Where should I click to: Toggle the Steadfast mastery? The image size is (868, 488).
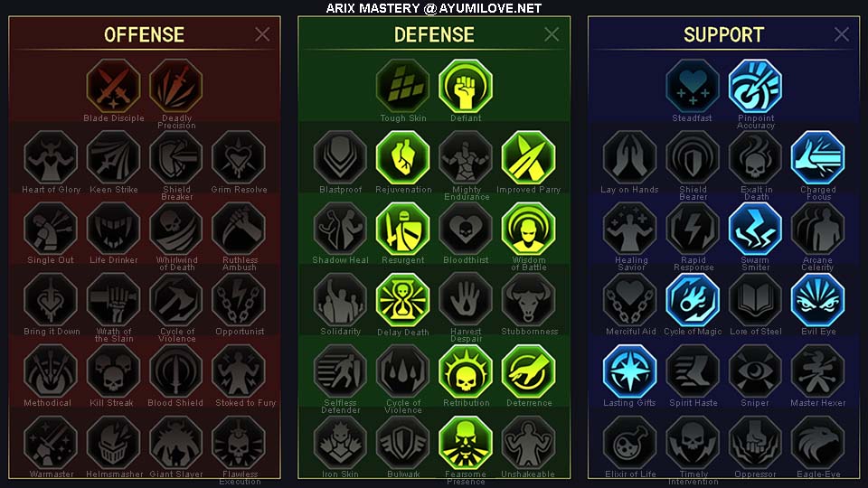pos(693,87)
